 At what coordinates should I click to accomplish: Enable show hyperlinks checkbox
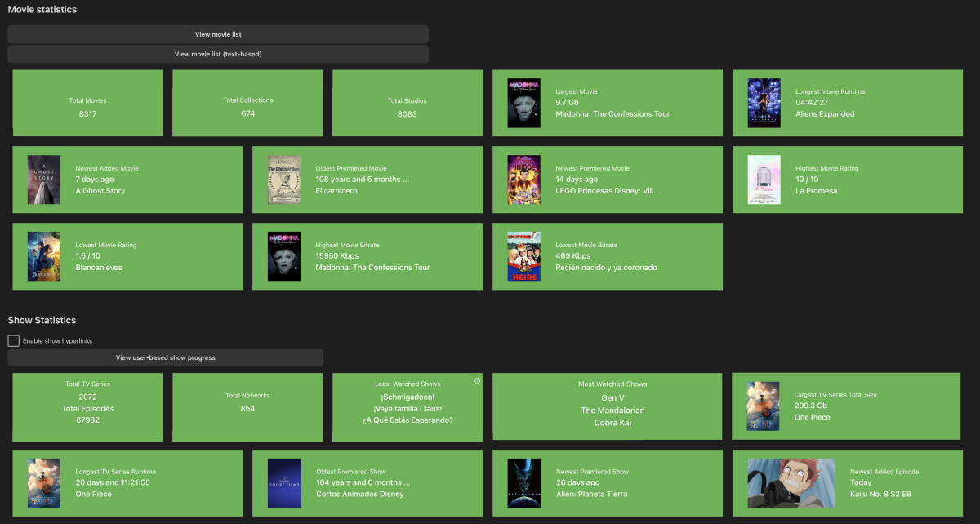pos(14,340)
